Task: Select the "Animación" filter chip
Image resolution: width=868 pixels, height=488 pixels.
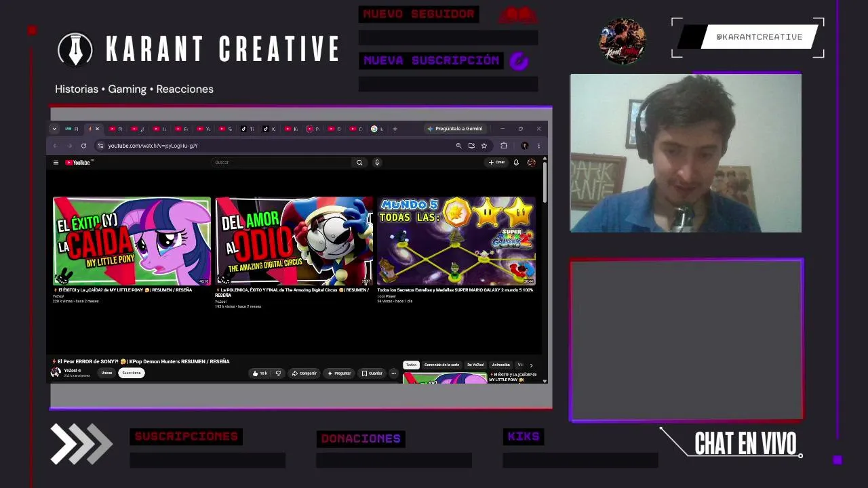Action: pyautogui.click(x=500, y=365)
